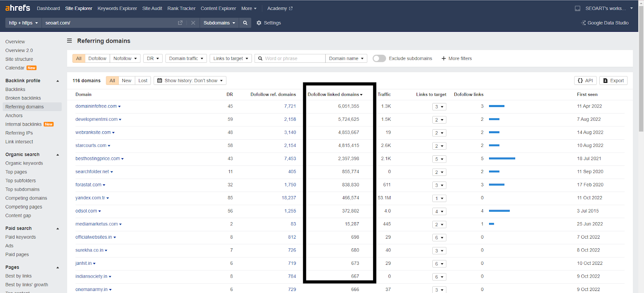Clear the URL with the X icon
Viewport: 644px width, 293px height.
pos(193,23)
